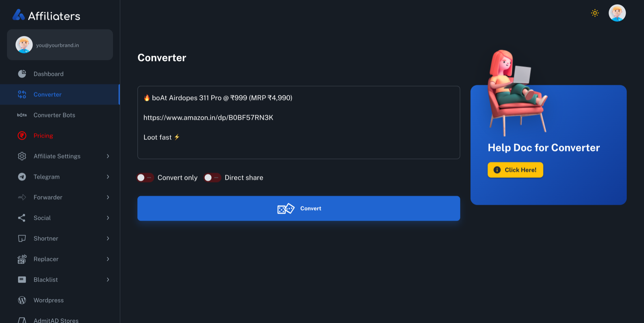Click the Help Doc for Converter heading
This screenshot has height=323, width=644.
544,148
